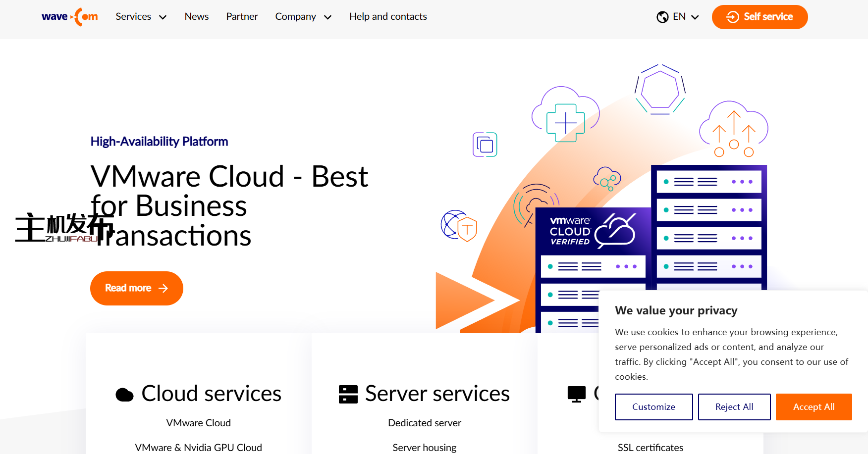Click the server icon beside Server services
Screen dimensions: 868x454
tap(348, 395)
